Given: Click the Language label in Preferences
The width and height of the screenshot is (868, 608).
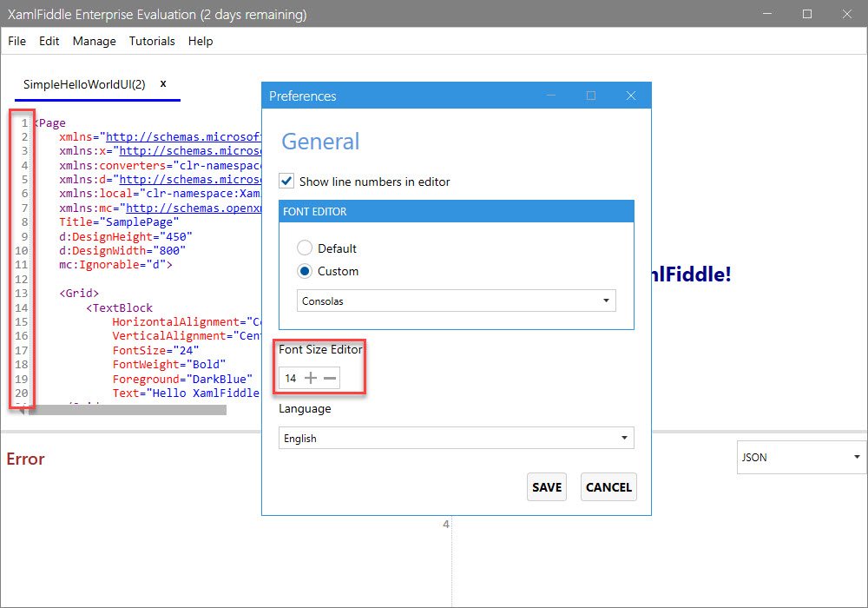Looking at the screenshot, I should [305, 408].
